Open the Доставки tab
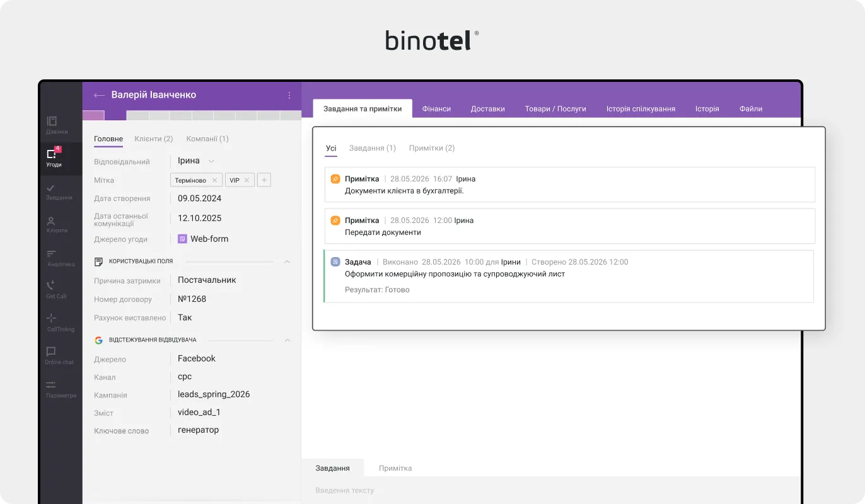This screenshot has width=865, height=504. pyautogui.click(x=488, y=108)
